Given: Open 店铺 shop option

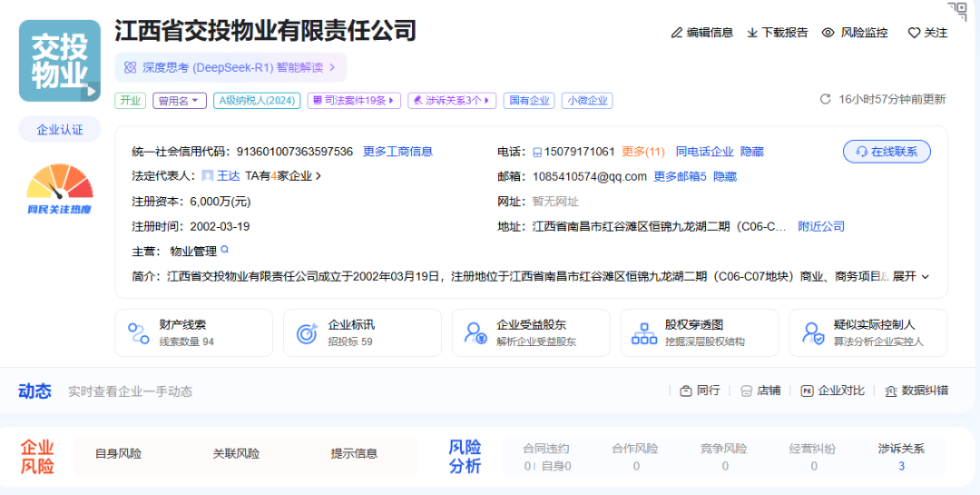Looking at the screenshot, I should coord(760,391).
